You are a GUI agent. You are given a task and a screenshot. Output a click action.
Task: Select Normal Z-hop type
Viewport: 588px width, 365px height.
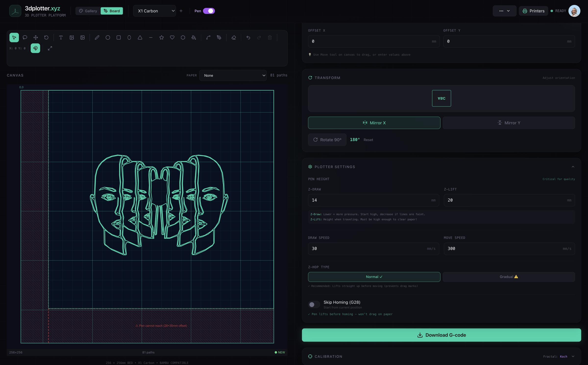(x=374, y=277)
